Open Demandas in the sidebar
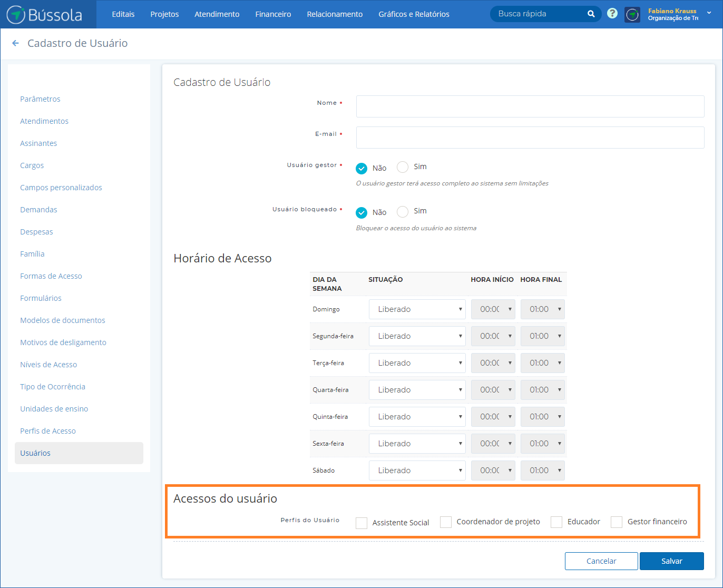 click(x=38, y=210)
